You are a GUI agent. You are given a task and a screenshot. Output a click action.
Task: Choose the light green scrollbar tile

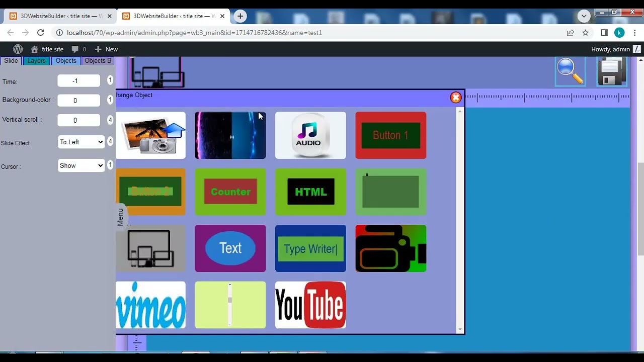pos(230,305)
